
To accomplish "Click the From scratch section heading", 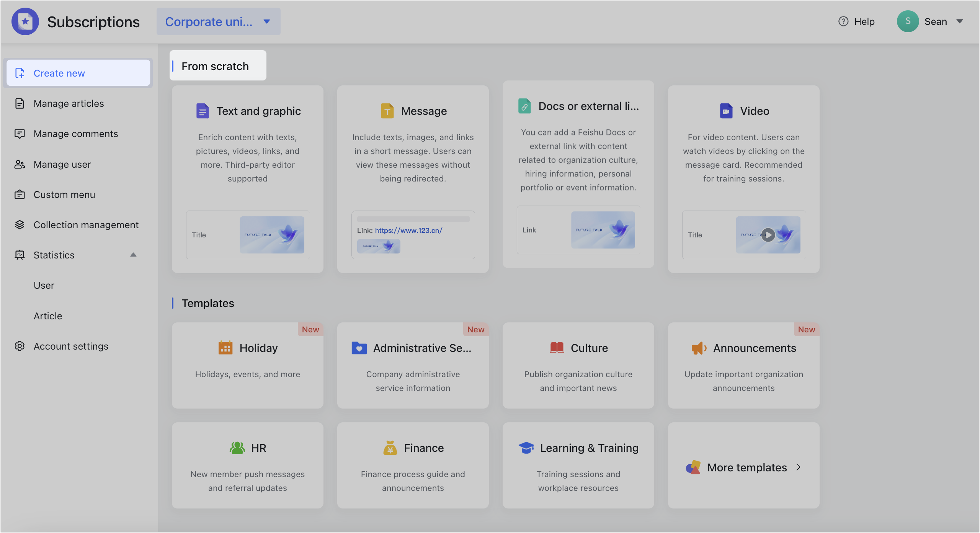I will coord(215,66).
